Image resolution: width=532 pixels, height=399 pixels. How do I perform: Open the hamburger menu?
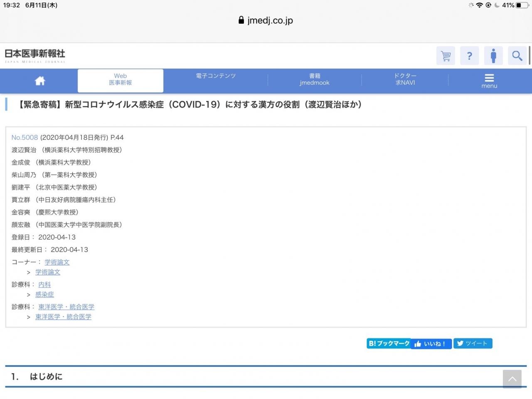489,81
